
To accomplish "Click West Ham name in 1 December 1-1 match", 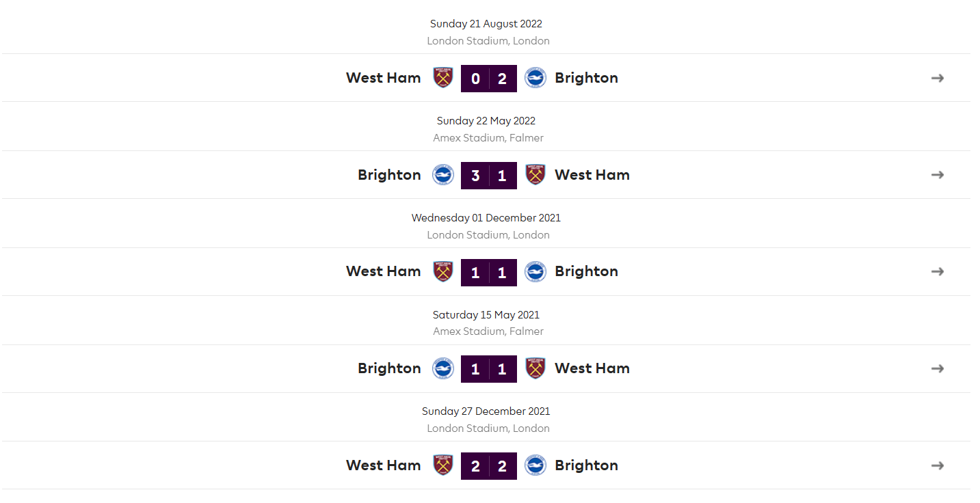I will coord(384,271).
